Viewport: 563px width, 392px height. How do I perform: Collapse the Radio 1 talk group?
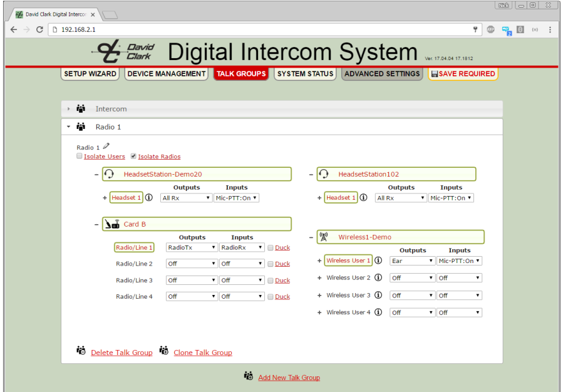tap(69, 126)
